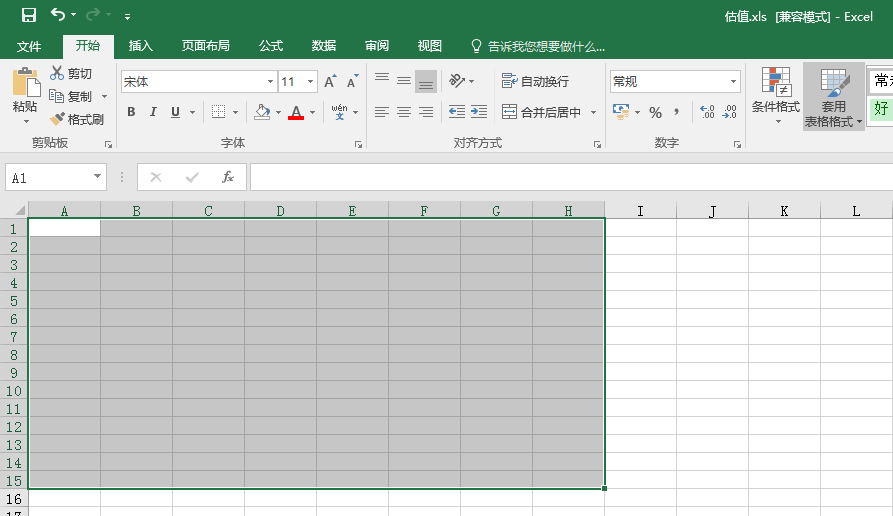
Task: Toggle bold formatting
Action: pos(131,112)
